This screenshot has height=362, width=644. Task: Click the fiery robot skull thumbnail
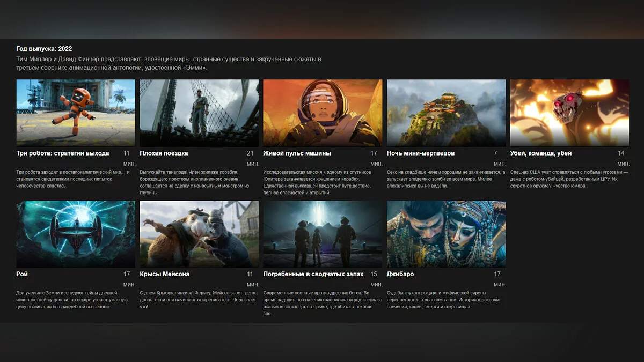pyautogui.click(x=569, y=113)
